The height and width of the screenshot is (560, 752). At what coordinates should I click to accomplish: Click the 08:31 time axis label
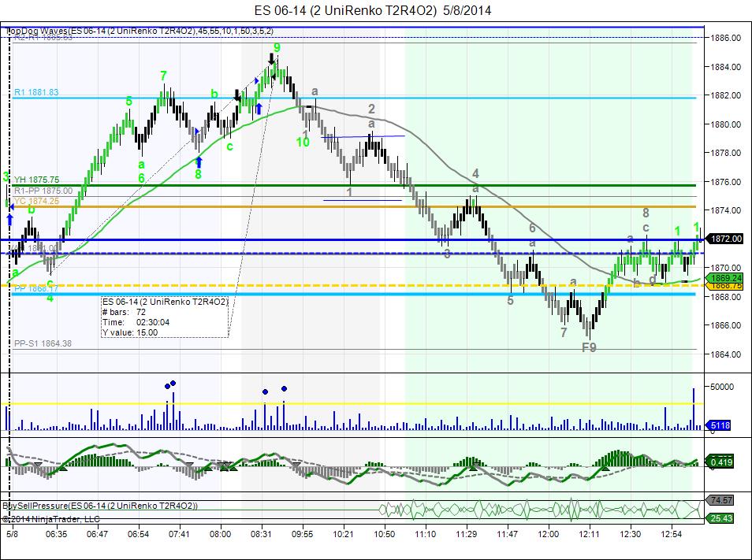pyautogui.click(x=261, y=534)
